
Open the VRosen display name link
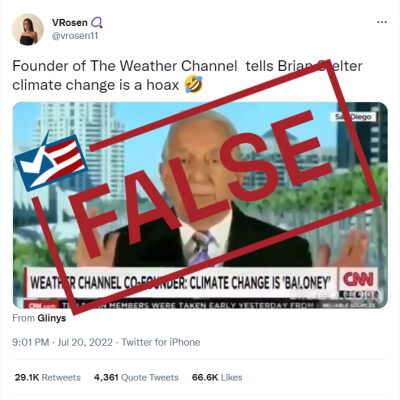coord(70,22)
